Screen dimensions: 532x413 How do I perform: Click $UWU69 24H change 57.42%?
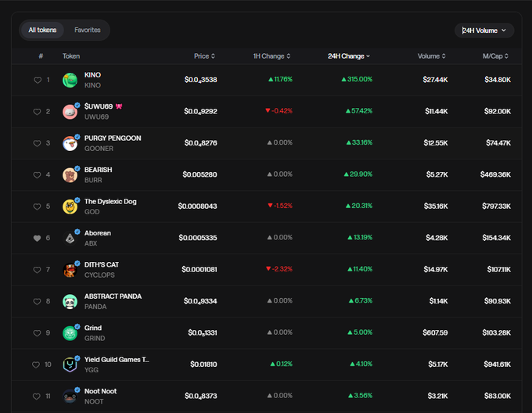tap(359, 111)
